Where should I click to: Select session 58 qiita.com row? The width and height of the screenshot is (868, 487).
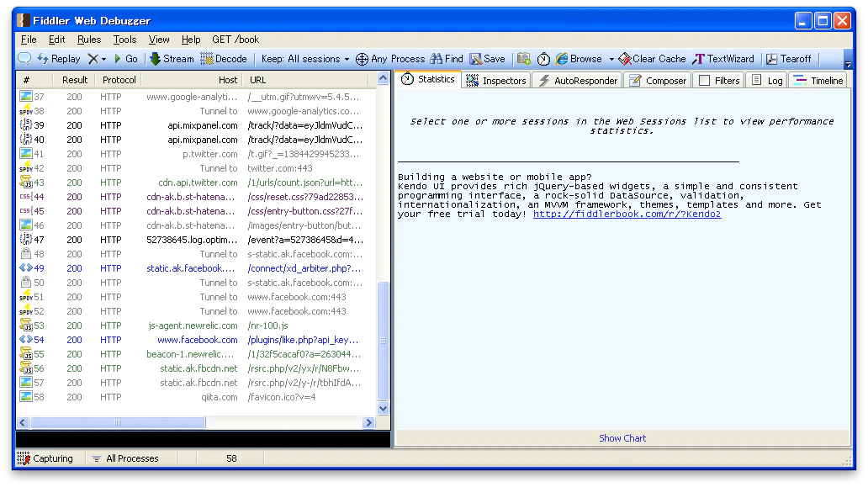click(x=197, y=397)
